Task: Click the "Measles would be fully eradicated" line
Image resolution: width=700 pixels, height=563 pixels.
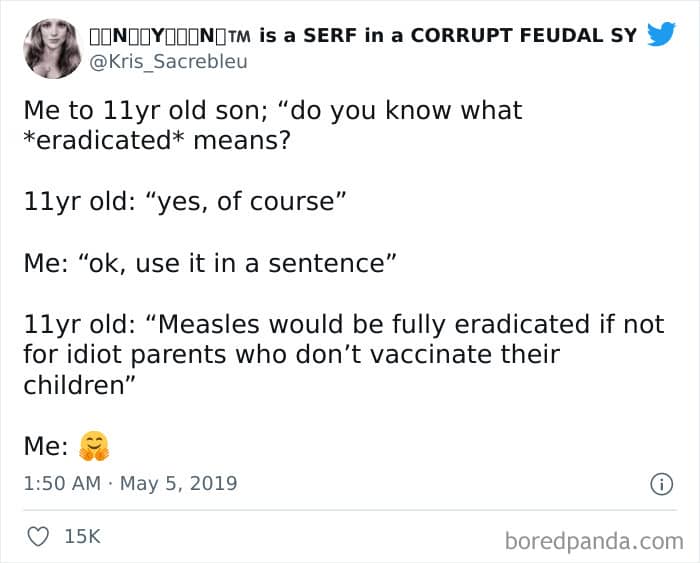Action: point(344,325)
